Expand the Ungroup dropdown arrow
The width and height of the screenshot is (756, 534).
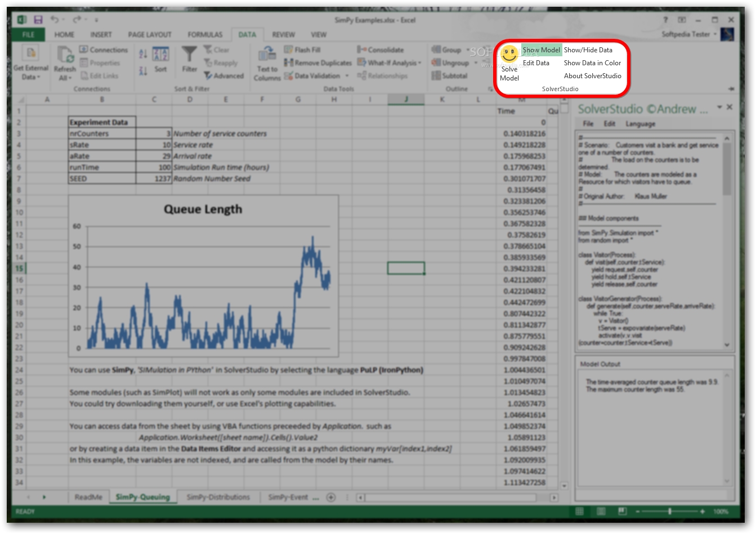coord(476,62)
